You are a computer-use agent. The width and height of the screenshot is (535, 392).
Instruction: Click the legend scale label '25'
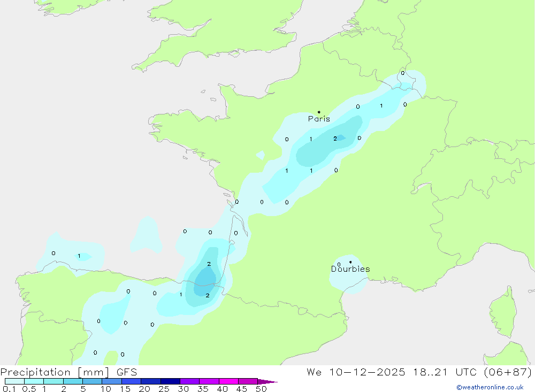pos(164,389)
